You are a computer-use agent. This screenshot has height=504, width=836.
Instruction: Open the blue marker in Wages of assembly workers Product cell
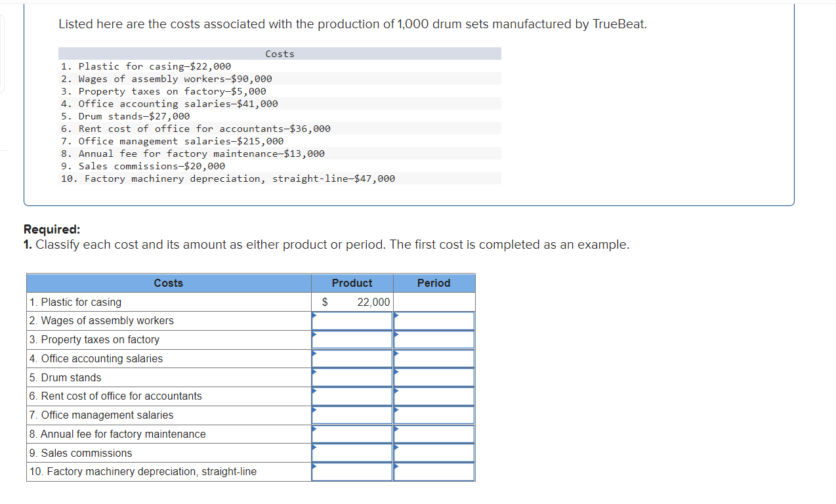click(314, 316)
